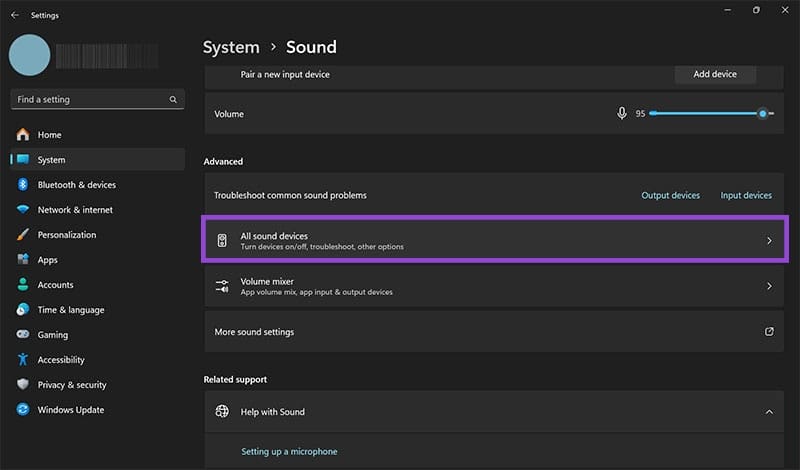The width and height of the screenshot is (800, 470).
Task: Restore down the Settings window
Action: coord(756,10)
